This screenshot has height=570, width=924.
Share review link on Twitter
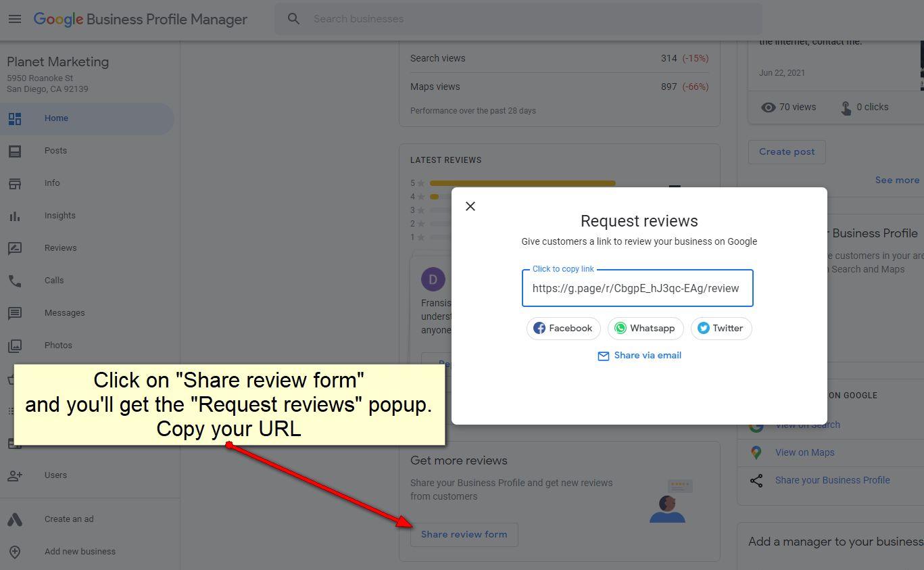[x=721, y=329]
